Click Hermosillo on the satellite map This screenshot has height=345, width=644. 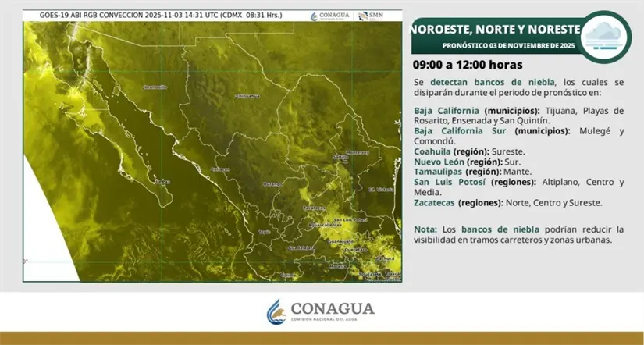pos(155,87)
